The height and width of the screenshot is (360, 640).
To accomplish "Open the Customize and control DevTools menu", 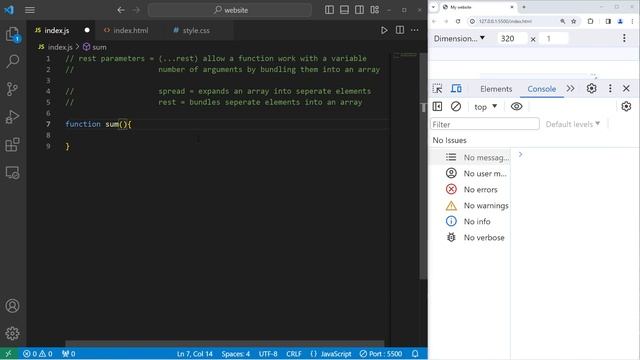I will tap(610, 89).
